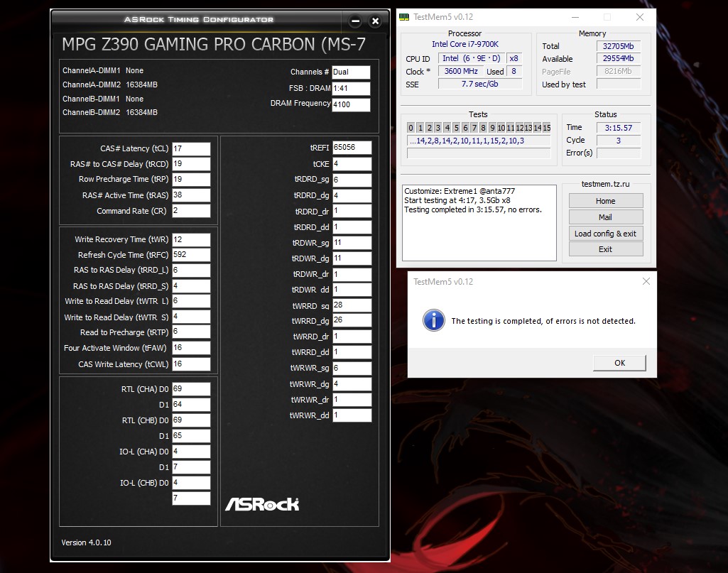Click the ASRock logo in configurator

point(262,504)
